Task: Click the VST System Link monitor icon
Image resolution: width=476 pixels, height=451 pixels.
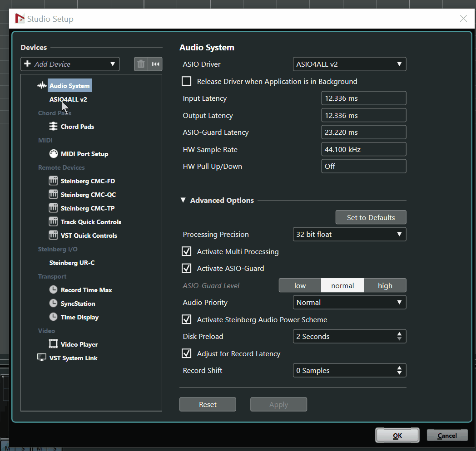Action: coord(42,358)
